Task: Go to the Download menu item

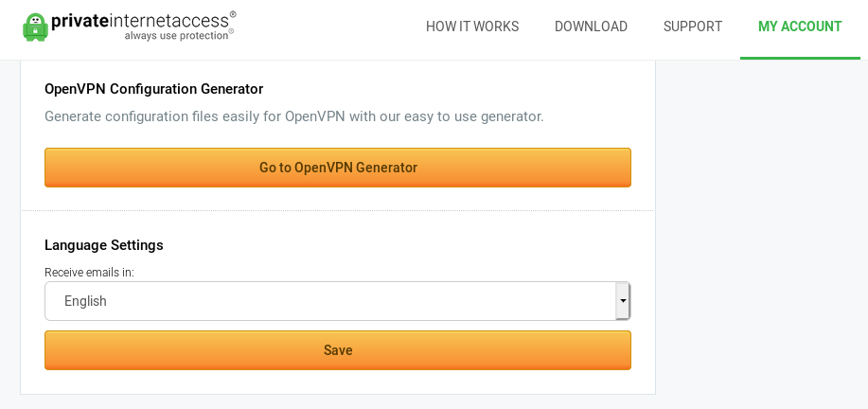Action: click(x=591, y=27)
